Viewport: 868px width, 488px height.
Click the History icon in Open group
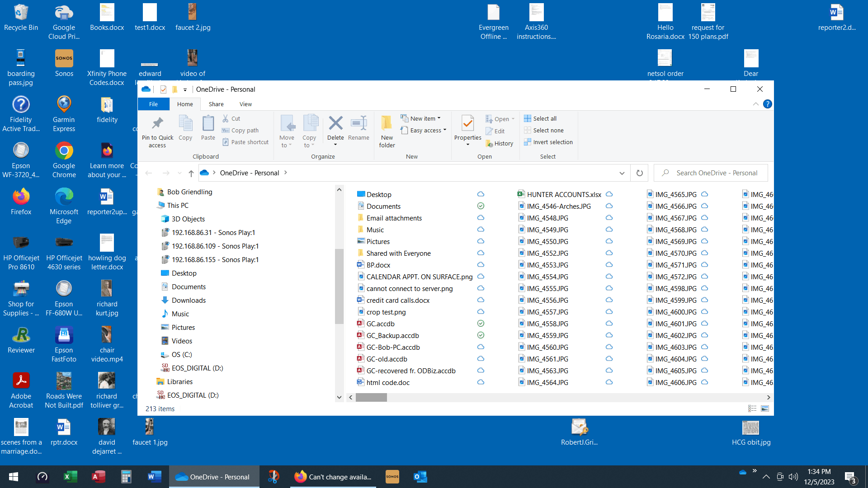pyautogui.click(x=500, y=143)
